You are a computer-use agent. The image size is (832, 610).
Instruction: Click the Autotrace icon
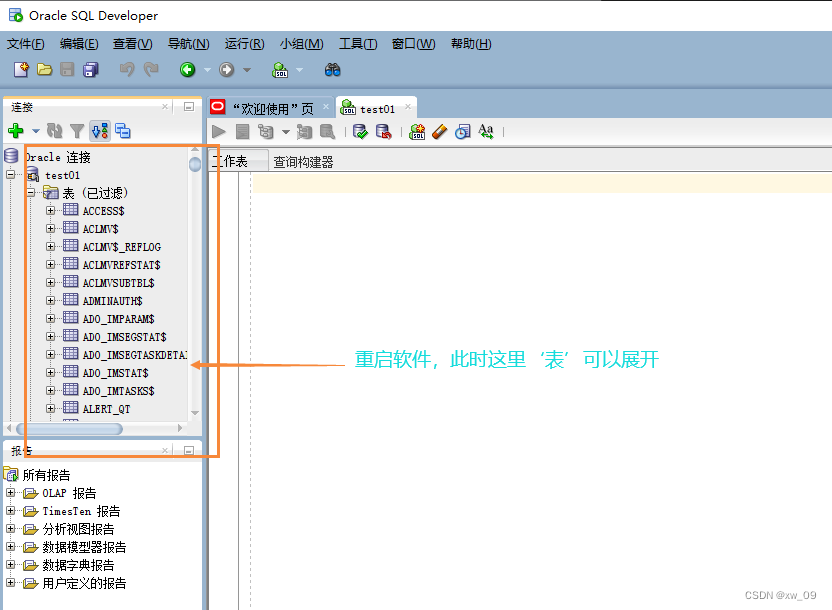click(x=304, y=132)
